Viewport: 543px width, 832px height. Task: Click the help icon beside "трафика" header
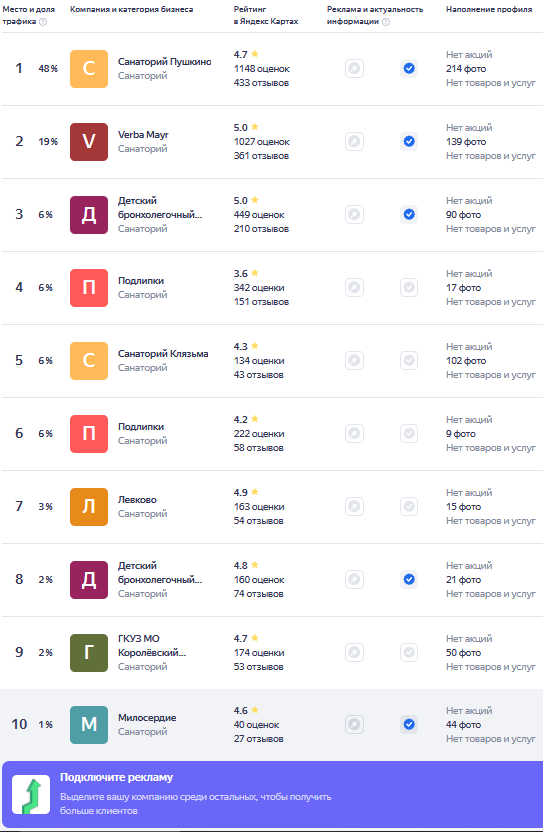pos(43,22)
